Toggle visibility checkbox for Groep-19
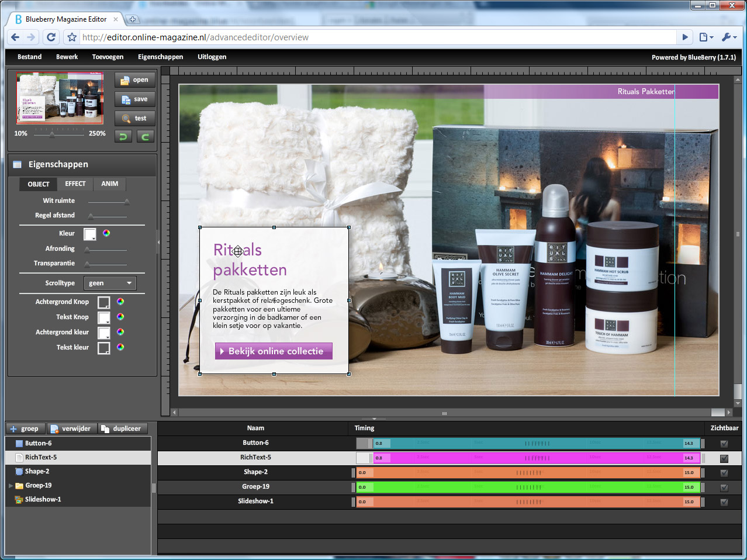This screenshot has height=560, width=747. pos(724,488)
